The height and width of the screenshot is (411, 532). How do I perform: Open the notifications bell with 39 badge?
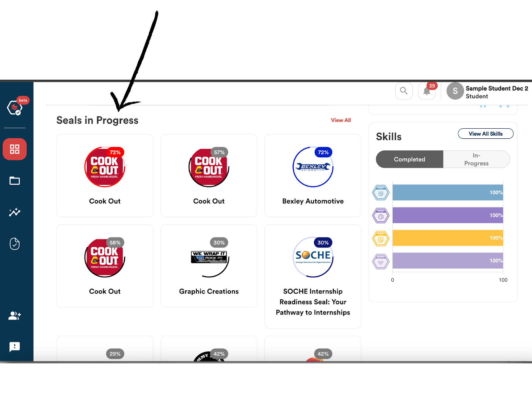[427, 91]
